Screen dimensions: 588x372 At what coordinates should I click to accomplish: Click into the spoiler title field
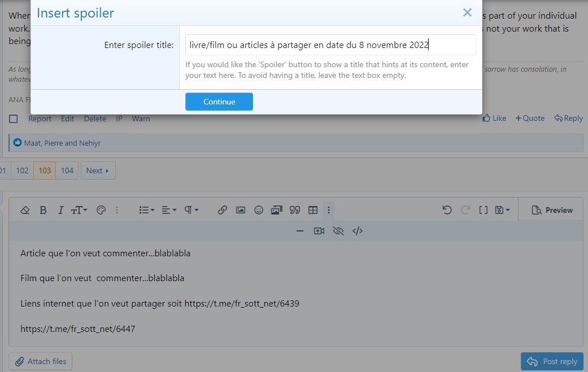click(x=330, y=45)
